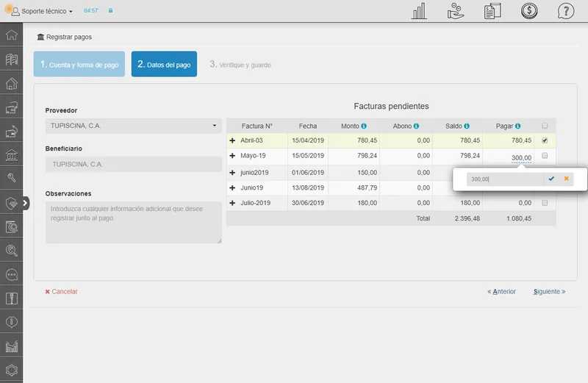The image size is (588, 383).
Task: Click the Beneficiario field
Action: pos(134,164)
